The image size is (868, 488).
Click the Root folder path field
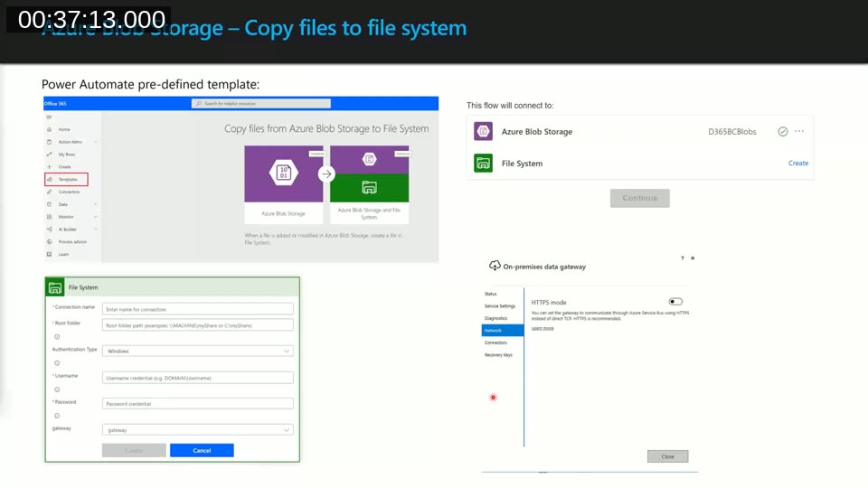[198, 325]
